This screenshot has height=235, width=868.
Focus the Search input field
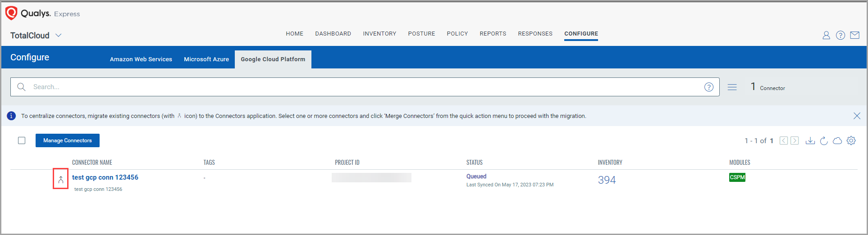point(365,87)
